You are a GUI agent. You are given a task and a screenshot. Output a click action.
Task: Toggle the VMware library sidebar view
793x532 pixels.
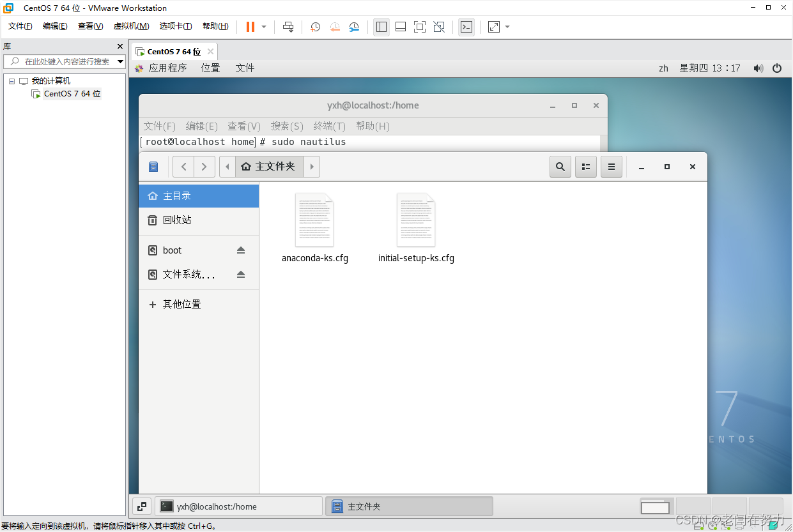click(x=381, y=27)
